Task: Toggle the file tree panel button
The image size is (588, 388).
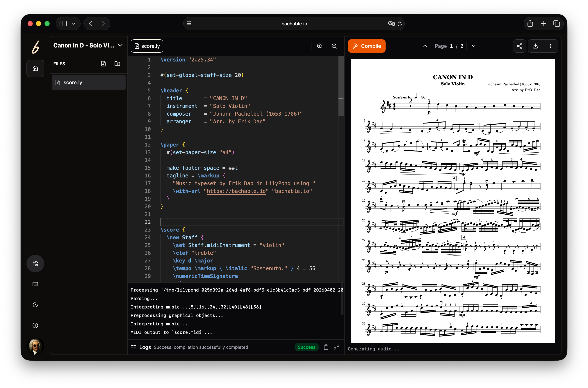Action: click(x=35, y=264)
